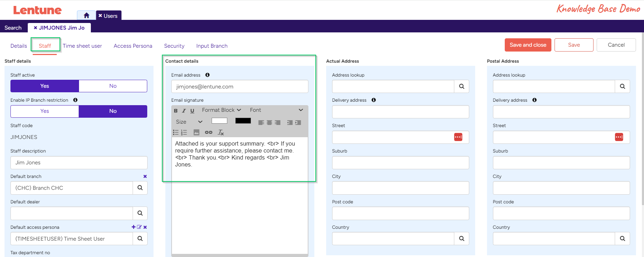The width and height of the screenshot is (644, 257).
Task: Show info for IP Branch restriction
Action: (75, 100)
